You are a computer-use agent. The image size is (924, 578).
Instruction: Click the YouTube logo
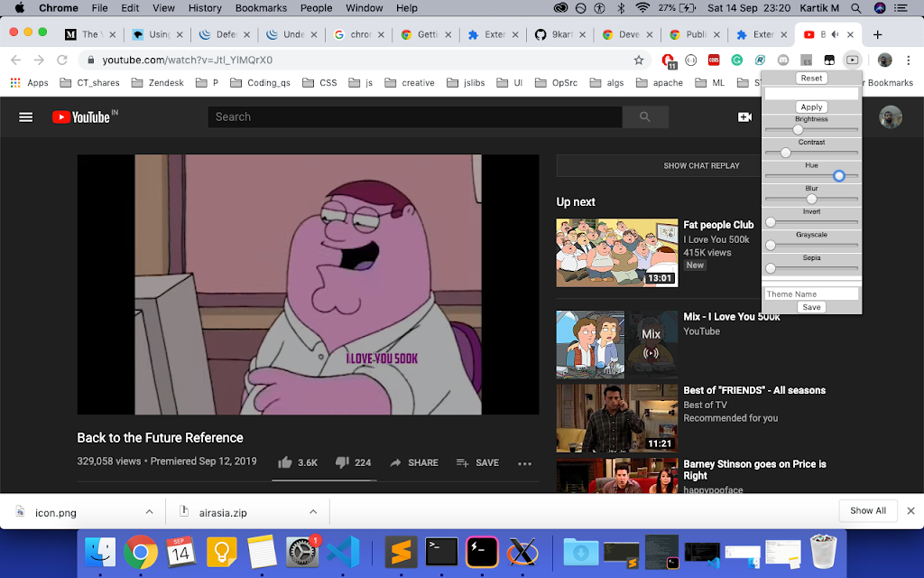pyautogui.click(x=80, y=117)
